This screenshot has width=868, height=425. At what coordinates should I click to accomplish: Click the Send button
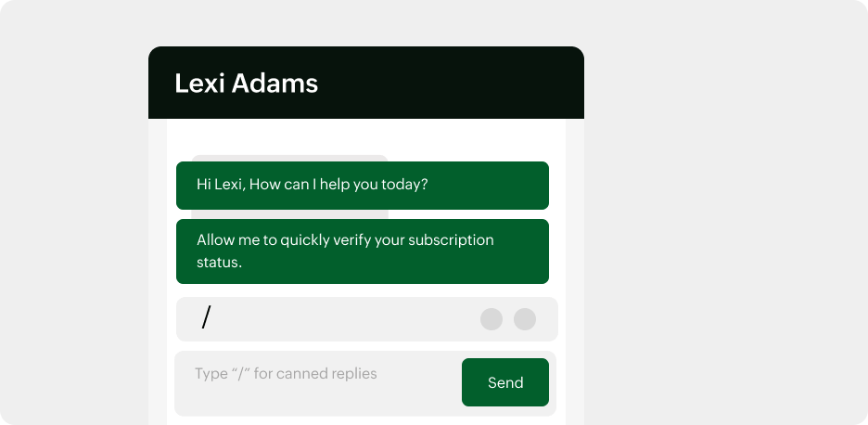pos(504,382)
